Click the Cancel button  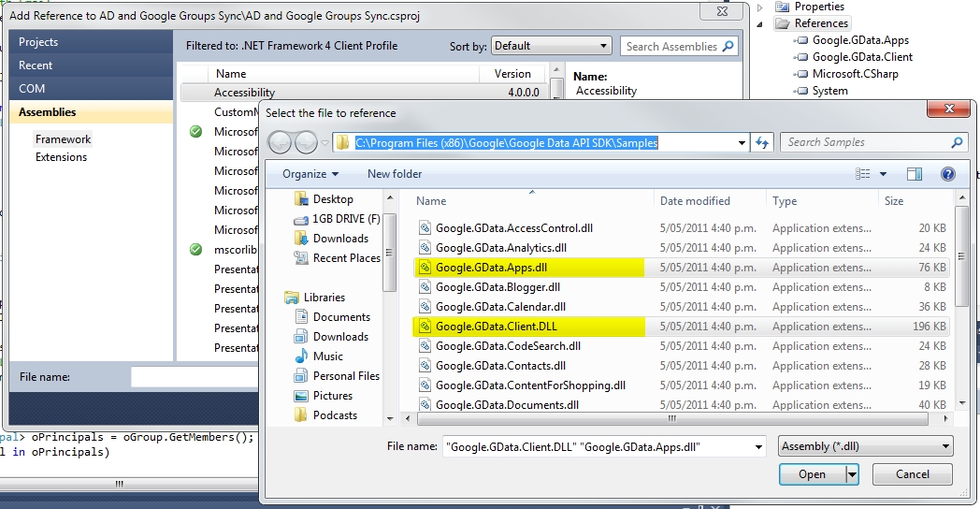pos(913,474)
